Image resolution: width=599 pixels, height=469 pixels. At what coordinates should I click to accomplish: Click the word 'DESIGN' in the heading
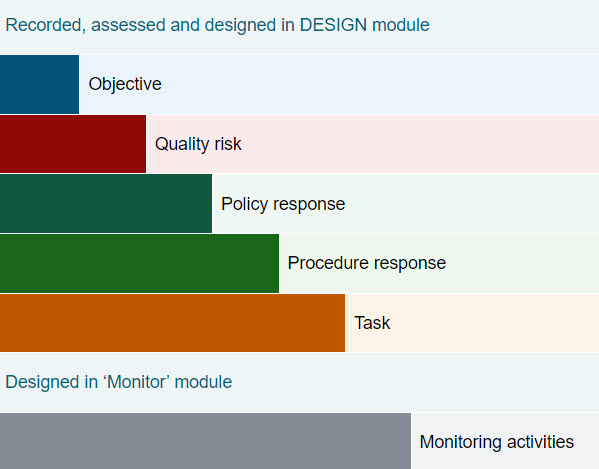[333, 25]
